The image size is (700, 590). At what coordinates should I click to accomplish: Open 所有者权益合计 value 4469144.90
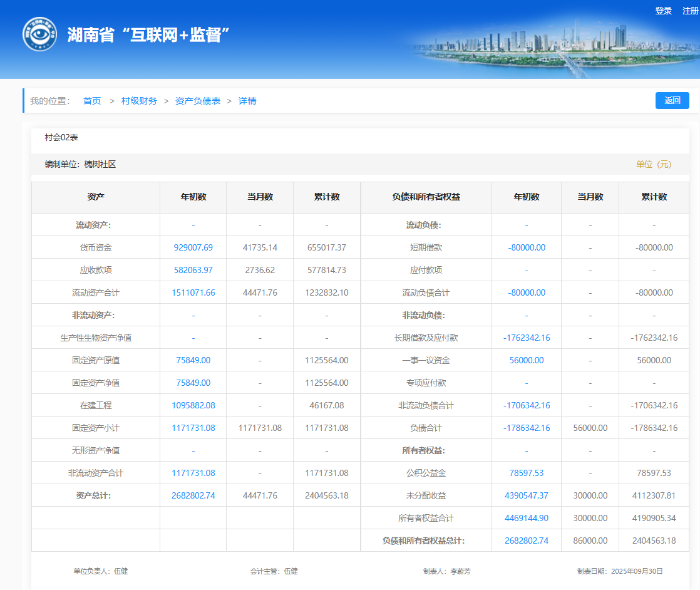coord(526,518)
